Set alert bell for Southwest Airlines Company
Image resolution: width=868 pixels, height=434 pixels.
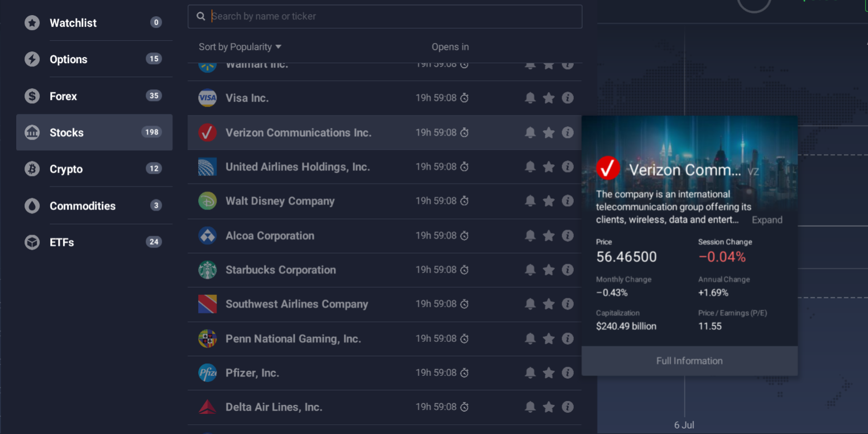click(530, 304)
